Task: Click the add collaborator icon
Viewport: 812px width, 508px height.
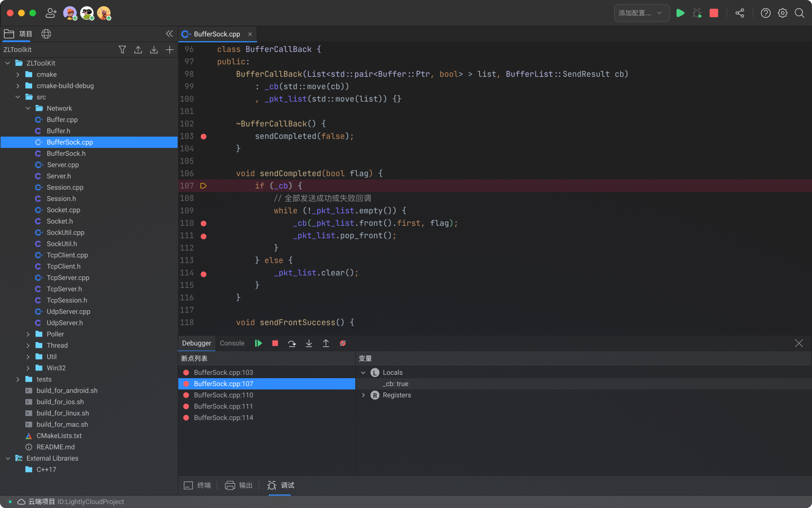Action: coord(51,13)
